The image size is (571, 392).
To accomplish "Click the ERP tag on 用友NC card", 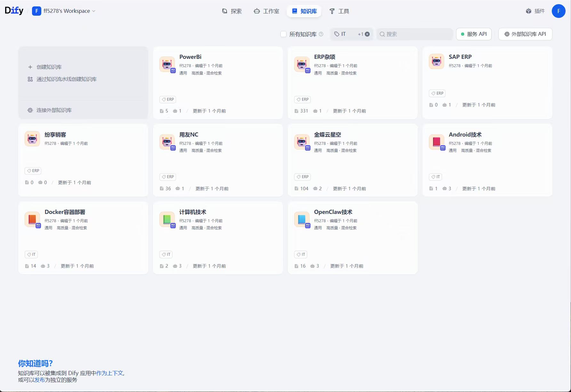I will point(168,177).
